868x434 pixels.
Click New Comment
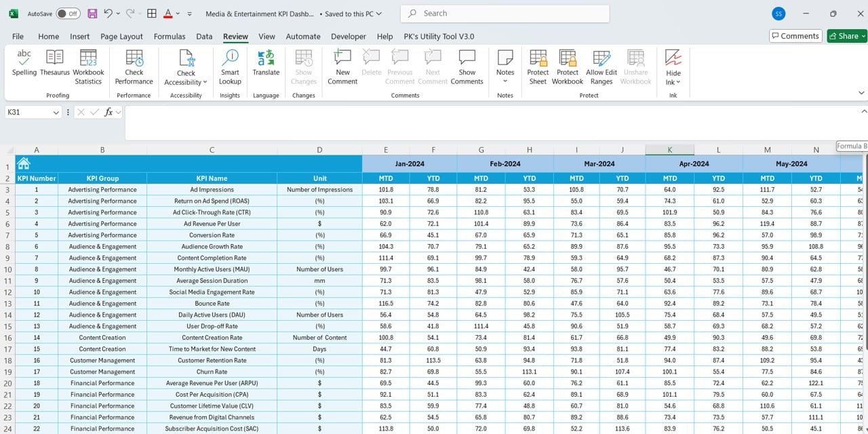342,66
